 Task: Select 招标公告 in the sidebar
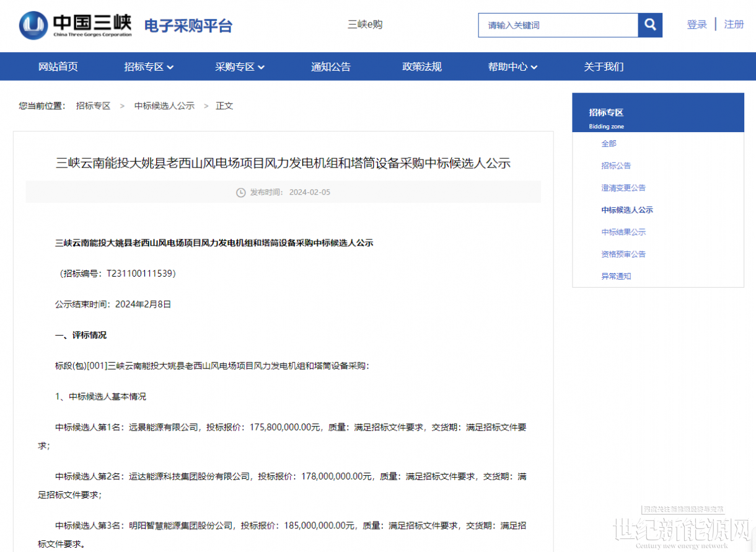click(x=616, y=166)
